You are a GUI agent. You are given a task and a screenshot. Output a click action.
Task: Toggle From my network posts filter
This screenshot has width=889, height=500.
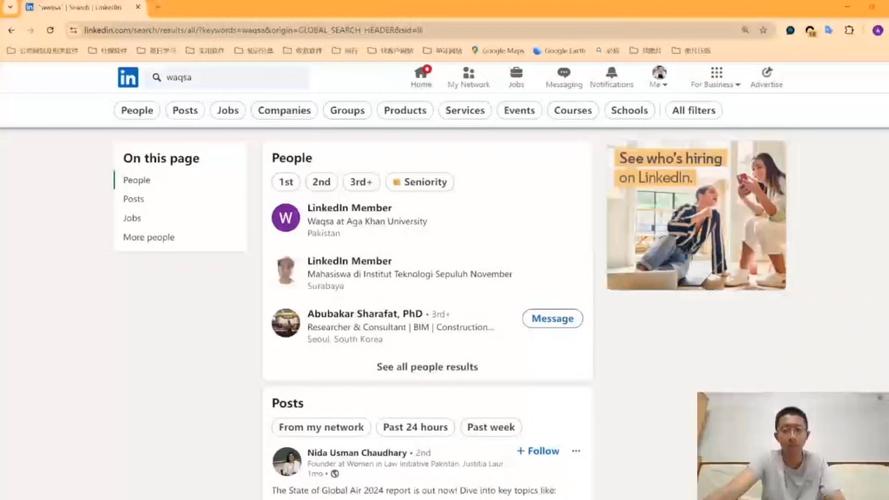321,427
